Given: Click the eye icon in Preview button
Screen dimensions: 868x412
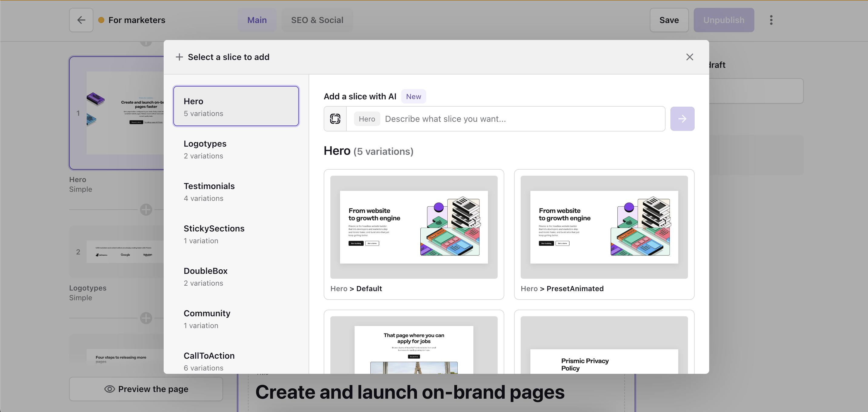Looking at the screenshot, I should point(109,389).
